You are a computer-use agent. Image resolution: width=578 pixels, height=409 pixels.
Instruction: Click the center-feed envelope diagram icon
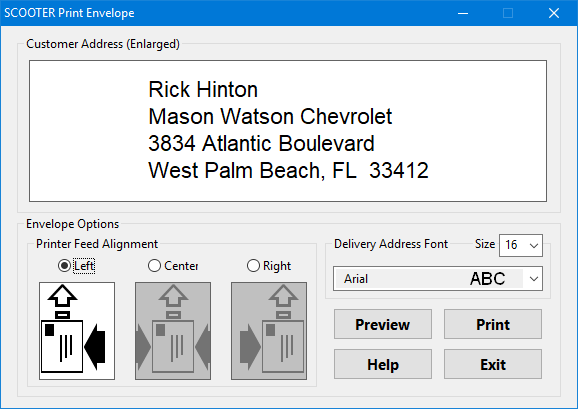[x=173, y=331]
